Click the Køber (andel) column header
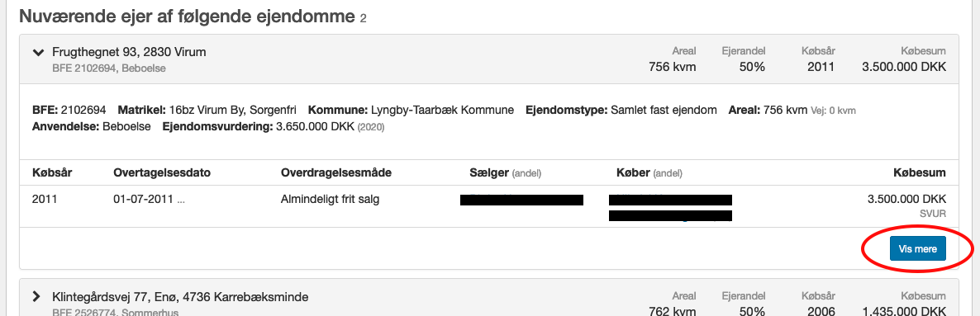 click(645, 172)
